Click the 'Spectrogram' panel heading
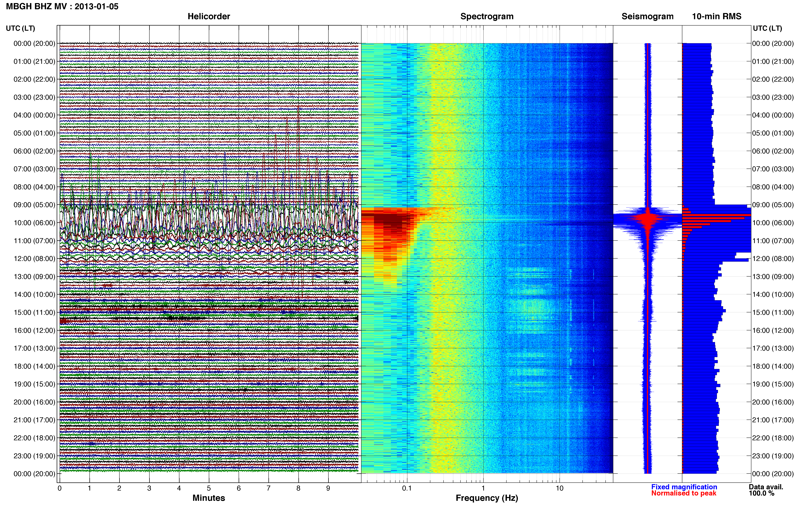The image size is (812, 508). pyautogui.click(x=487, y=16)
